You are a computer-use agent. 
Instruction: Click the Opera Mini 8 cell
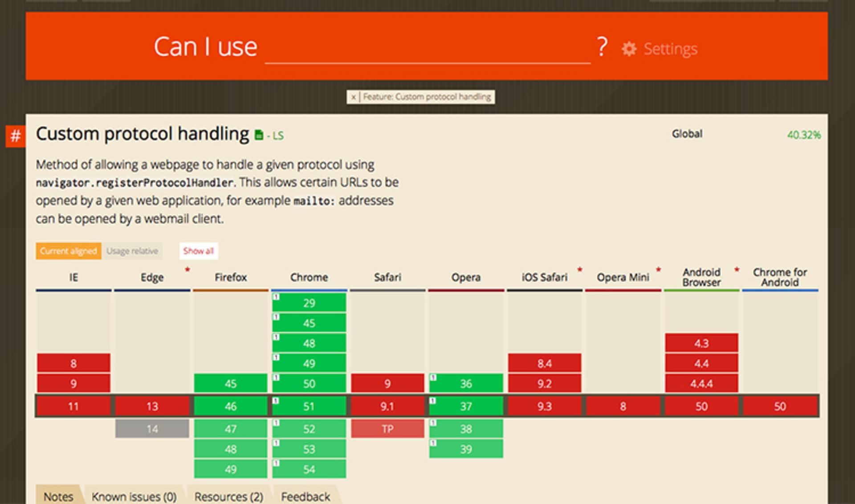pyautogui.click(x=623, y=406)
